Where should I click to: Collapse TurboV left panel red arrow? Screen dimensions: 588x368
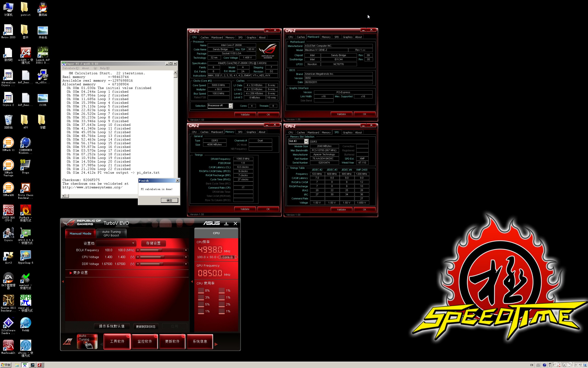click(x=63, y=282)
